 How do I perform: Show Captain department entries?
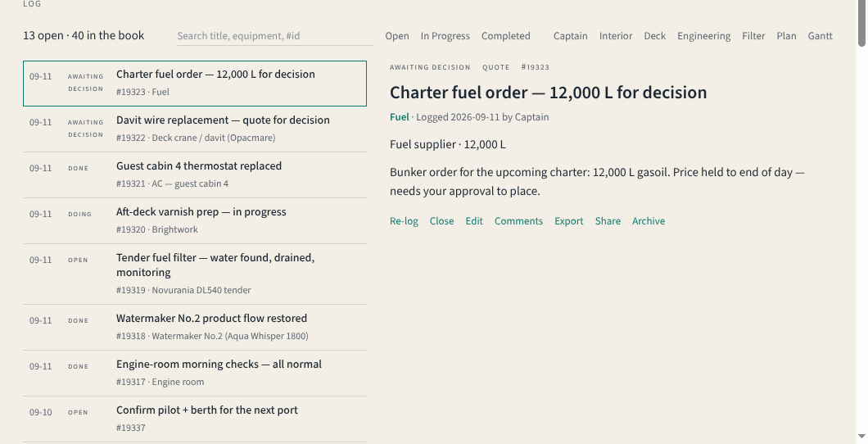(570, 36)
